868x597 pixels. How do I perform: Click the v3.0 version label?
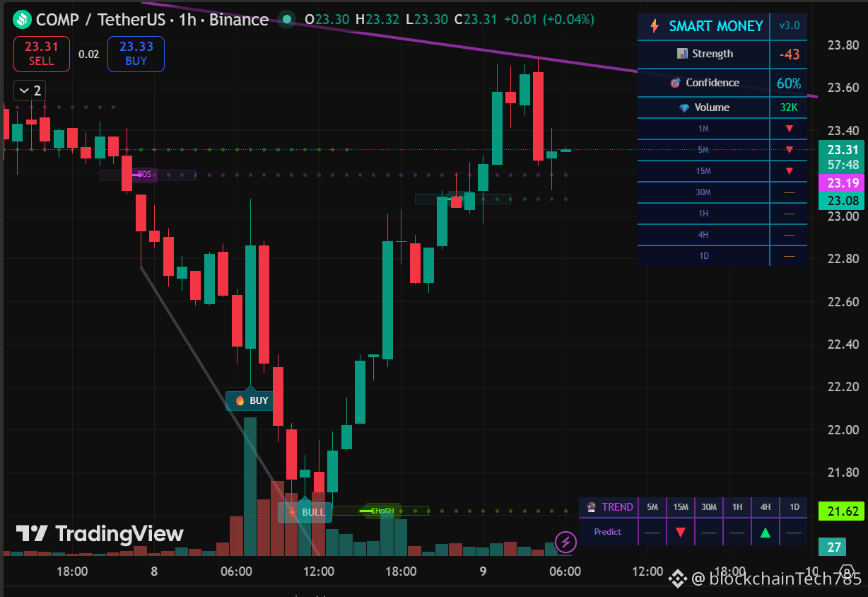tap(788, 25)
